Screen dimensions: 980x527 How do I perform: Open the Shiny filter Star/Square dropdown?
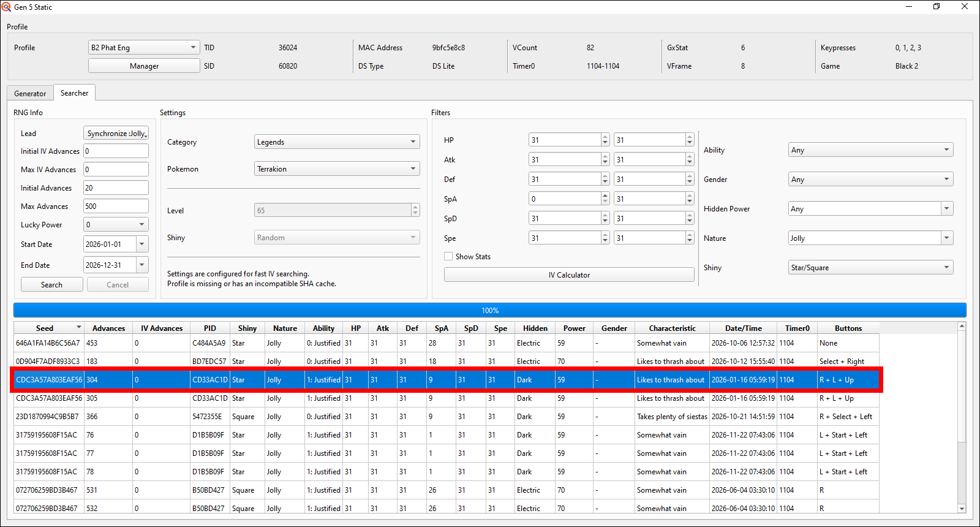(870, 268)
